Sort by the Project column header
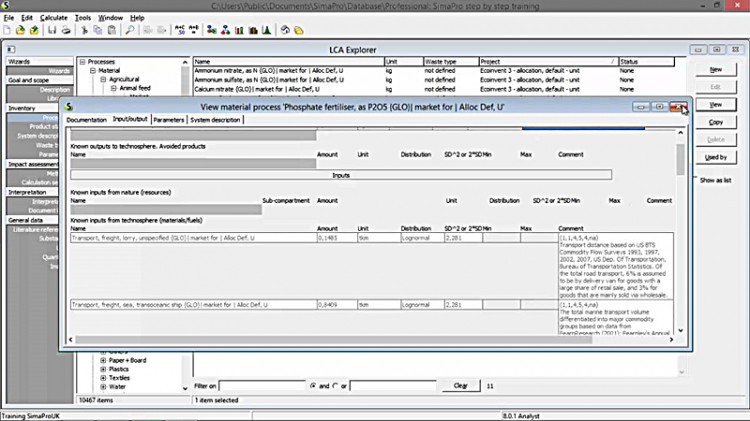Screen dimensions: 750x421 (x=548, y=62)
